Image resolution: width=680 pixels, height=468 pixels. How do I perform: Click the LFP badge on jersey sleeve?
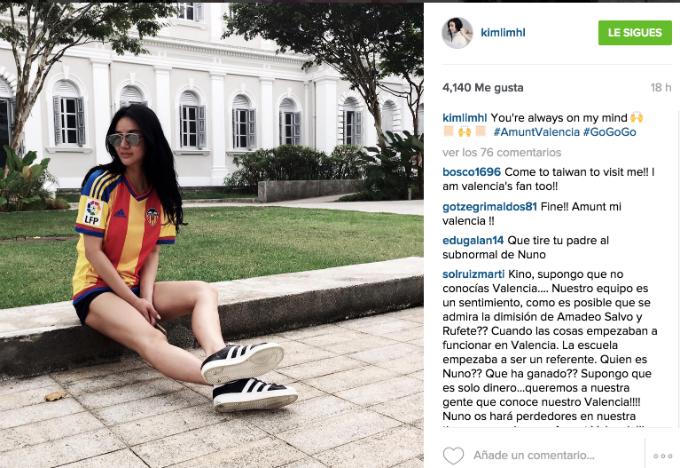click(92, 212)
